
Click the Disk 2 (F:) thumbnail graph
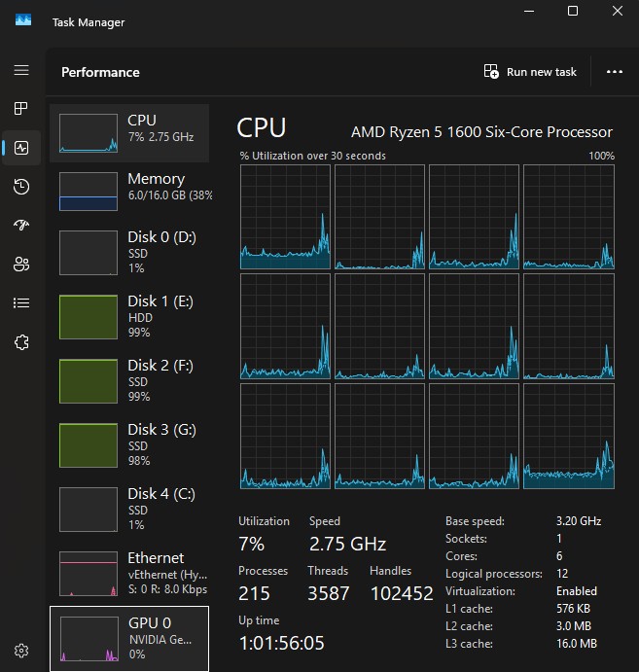[x=89, y=380]
